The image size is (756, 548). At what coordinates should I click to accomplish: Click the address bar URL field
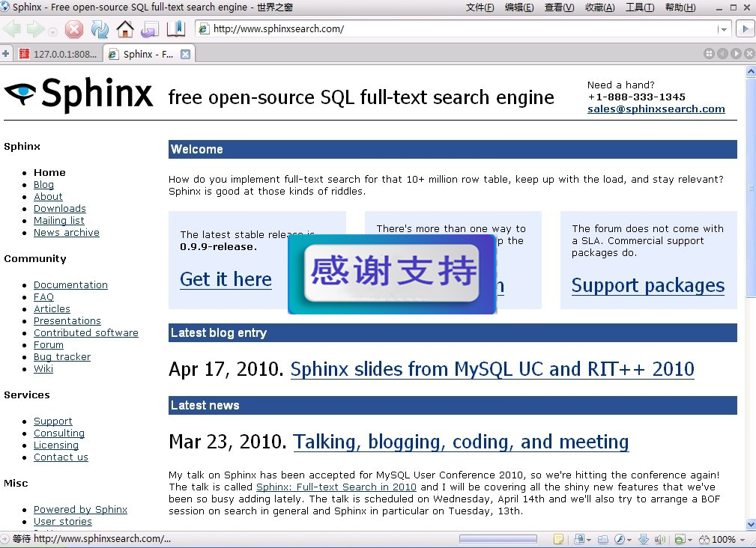tap(463, 29)
